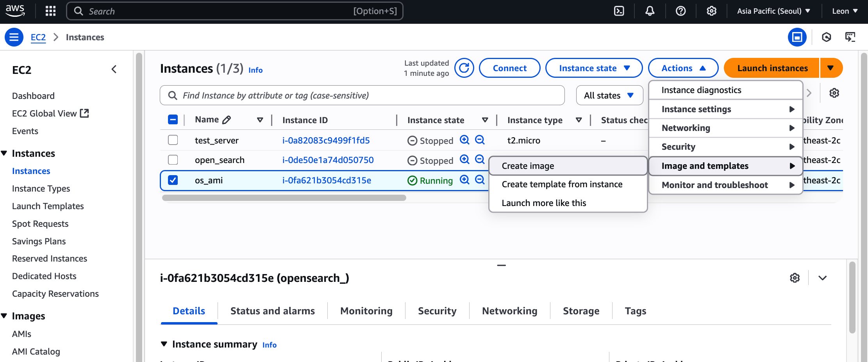The image size is (868, 362).
Task: Select the open_search instance checkbox
Action: point(173,160)
